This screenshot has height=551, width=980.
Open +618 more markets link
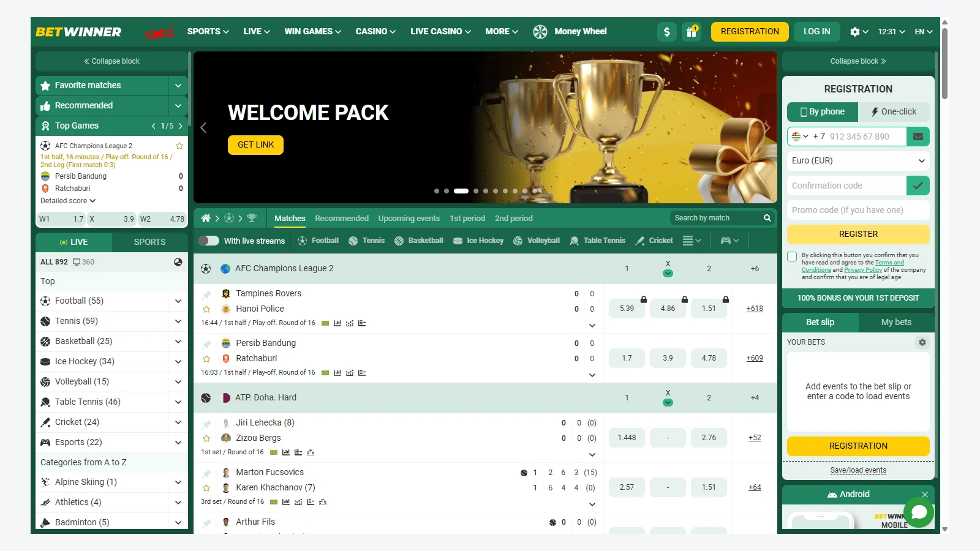[x=755, y=309]
